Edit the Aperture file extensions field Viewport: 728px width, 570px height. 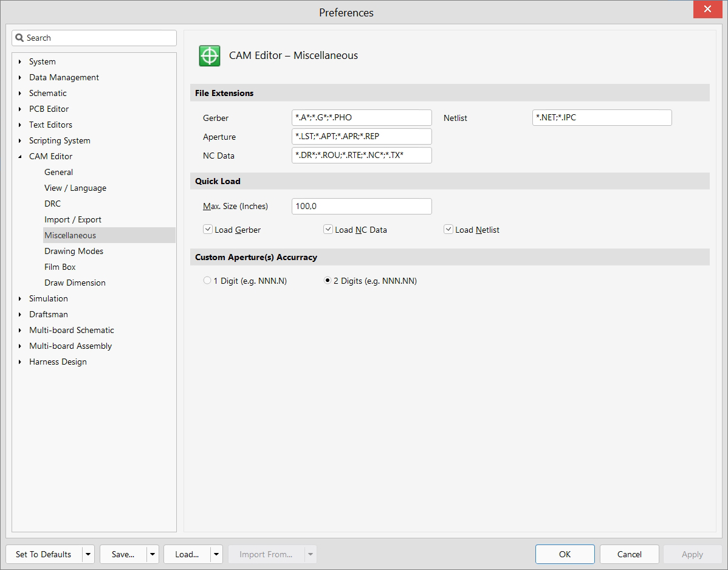tap(362, 137)
